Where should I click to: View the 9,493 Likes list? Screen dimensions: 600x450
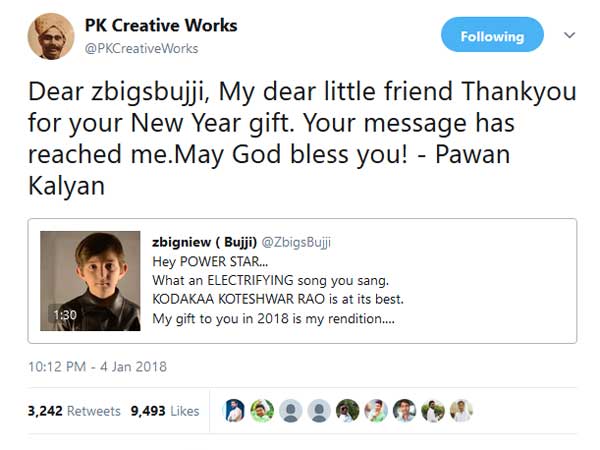165,410
